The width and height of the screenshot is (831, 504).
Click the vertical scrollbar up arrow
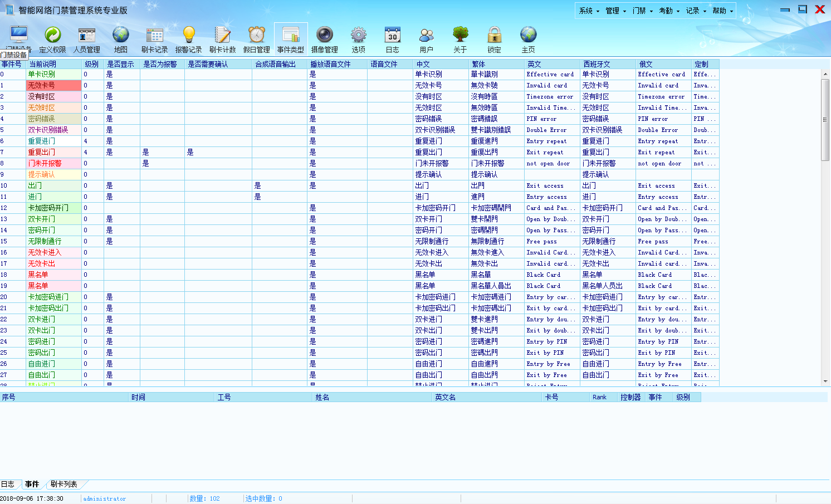pyautogui.click(x=825, y=74)
